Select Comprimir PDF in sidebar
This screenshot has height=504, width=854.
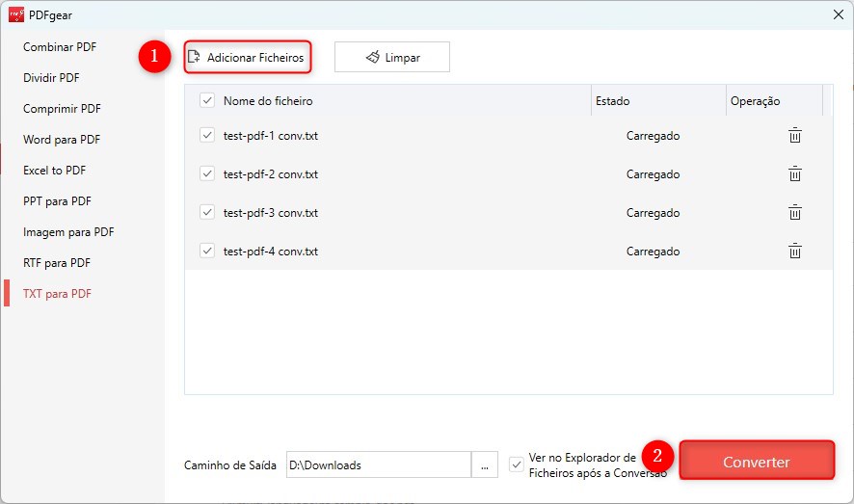pyautogui.click(x=62, y=109)
